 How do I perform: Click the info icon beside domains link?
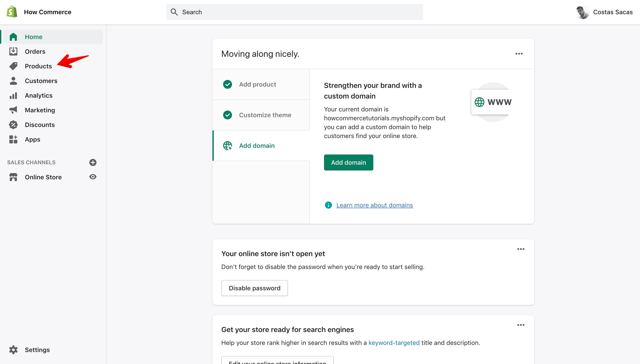coord(328,205)
